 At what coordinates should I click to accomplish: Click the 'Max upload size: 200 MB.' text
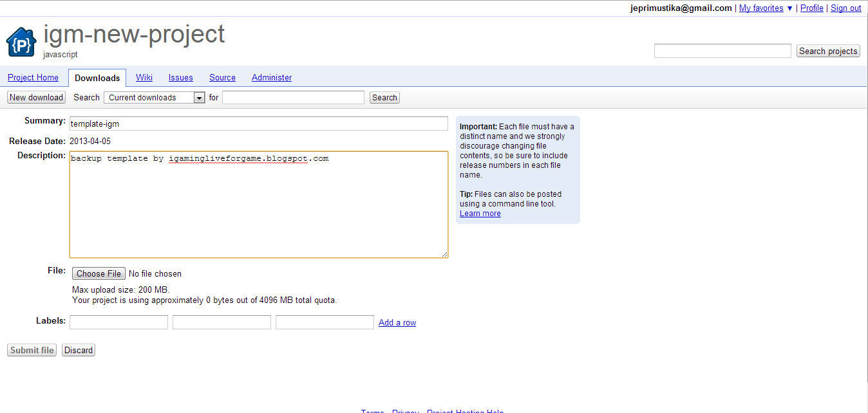click(x=121, y=290)
